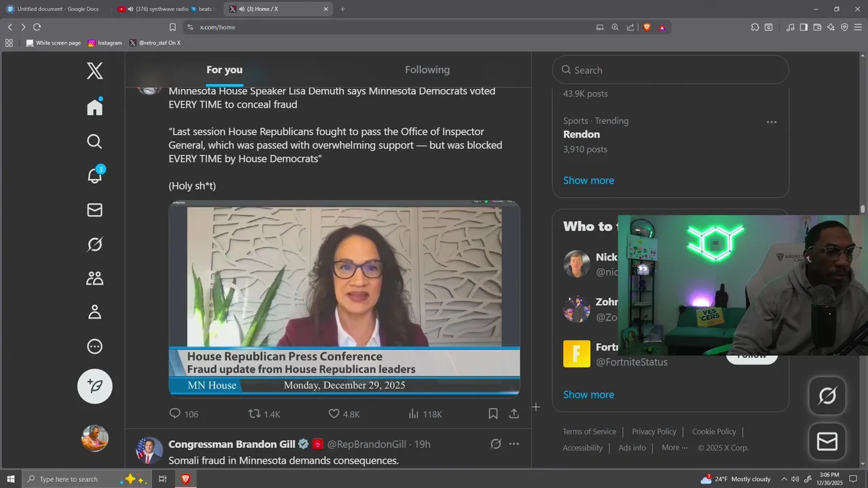Open Instagram bookmark
Image resolution: width=868 pixels, height=488 pixels.
(105, 43)
